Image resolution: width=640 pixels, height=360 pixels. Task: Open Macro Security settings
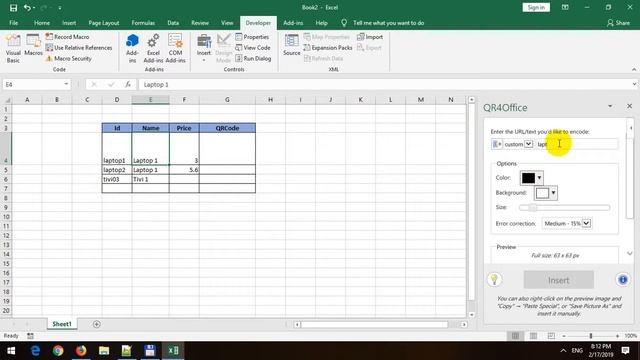click(x=69, y=58)
